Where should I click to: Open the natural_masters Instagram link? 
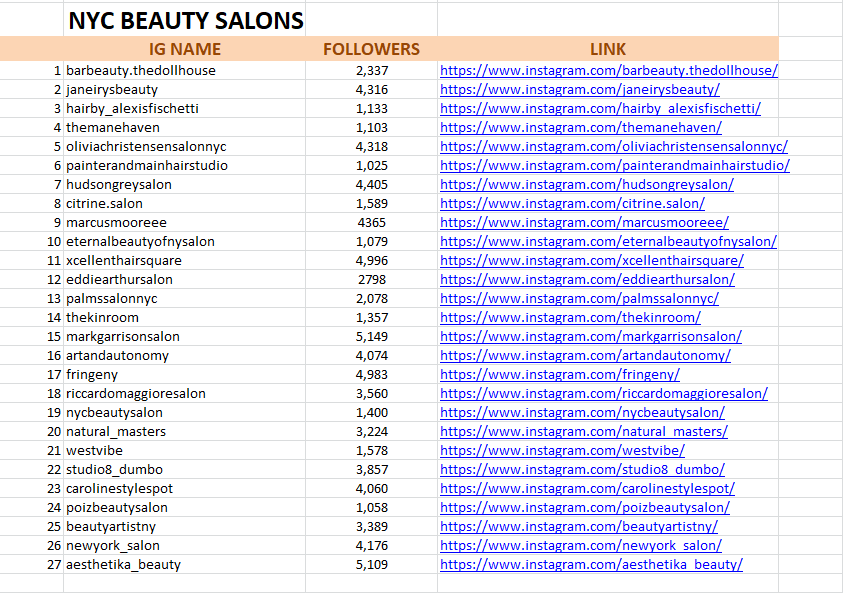(583, 431)
